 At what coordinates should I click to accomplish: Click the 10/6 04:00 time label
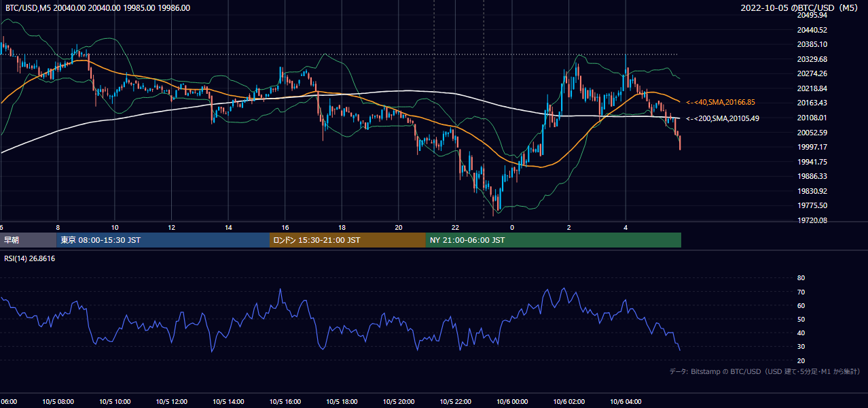tap(626, 402)
